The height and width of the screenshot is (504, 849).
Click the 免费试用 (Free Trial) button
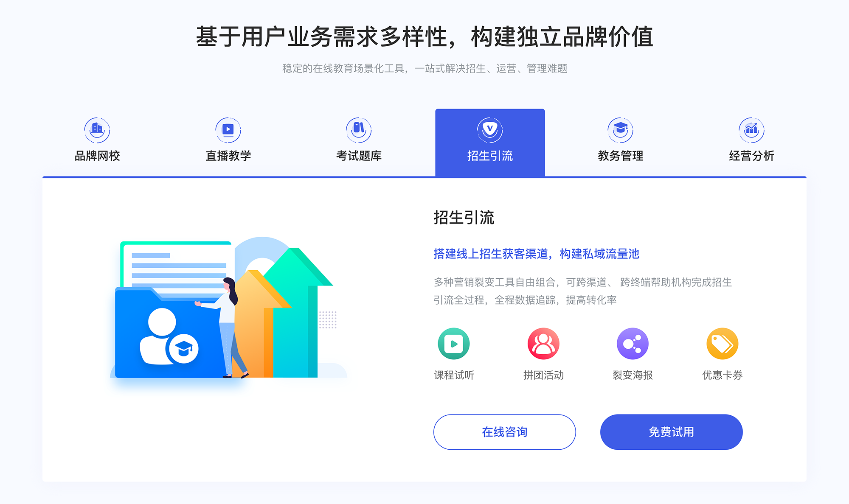(x=655, y=432)
